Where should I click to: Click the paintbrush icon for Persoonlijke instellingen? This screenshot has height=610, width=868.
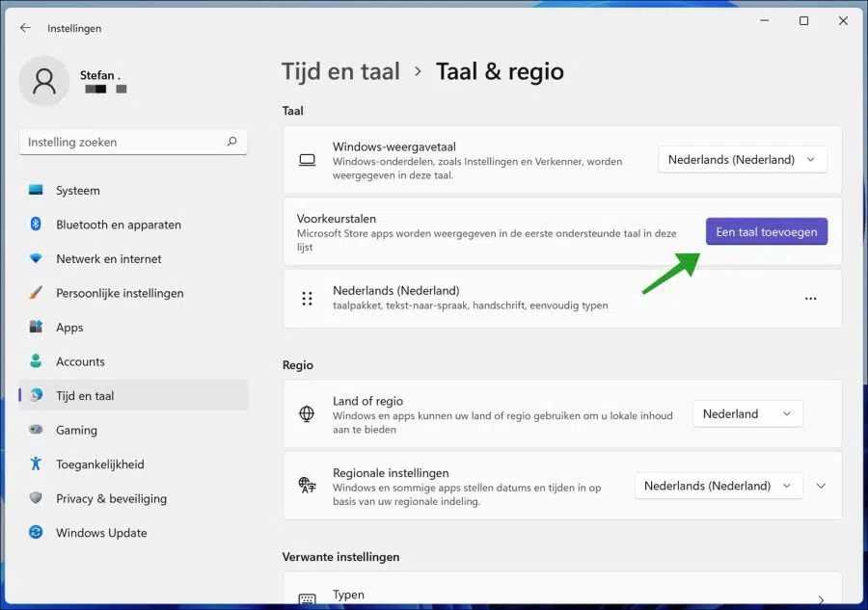tap(36, 293)
